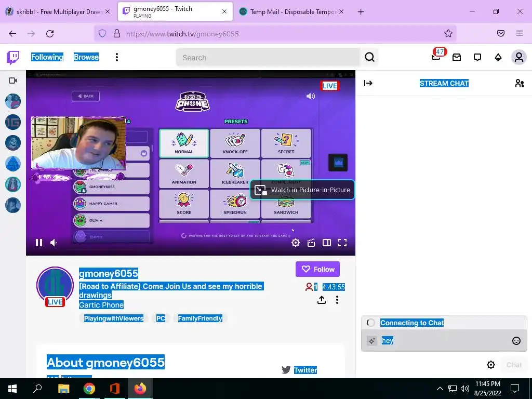This screenshot has width=532, height=399.
Task: Open the emote picker smiley icon
Action: (516, 341)
